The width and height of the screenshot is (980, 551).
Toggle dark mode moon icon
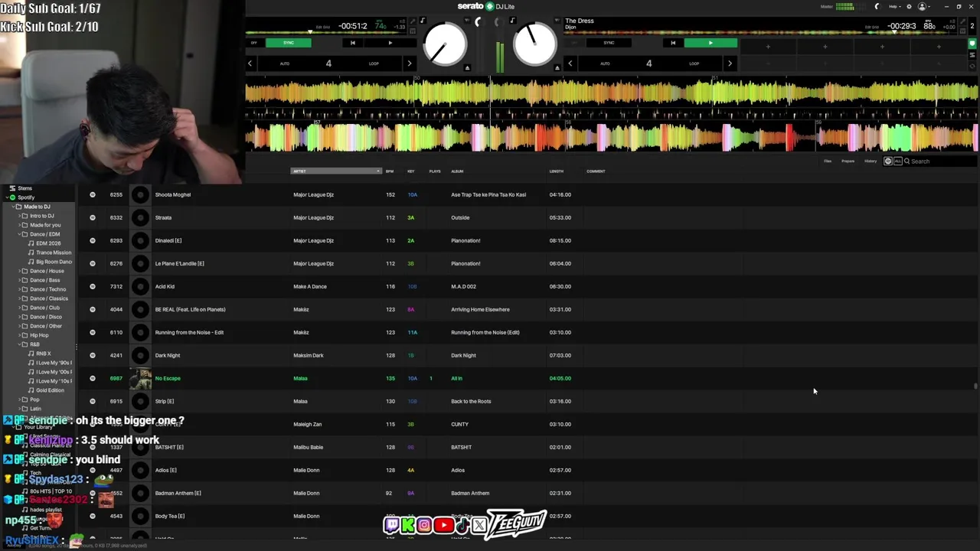coord(877,7)
